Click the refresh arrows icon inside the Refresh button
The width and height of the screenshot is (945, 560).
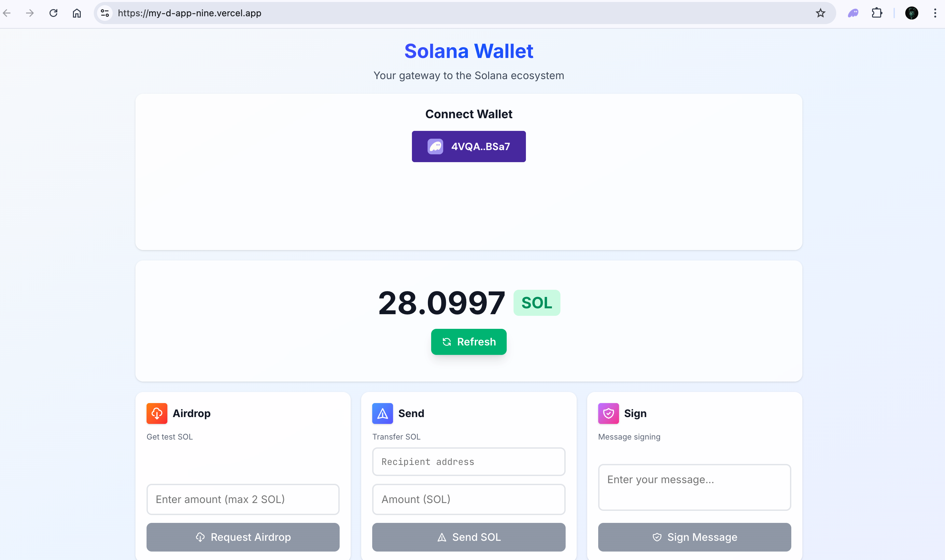coord(446,342)
